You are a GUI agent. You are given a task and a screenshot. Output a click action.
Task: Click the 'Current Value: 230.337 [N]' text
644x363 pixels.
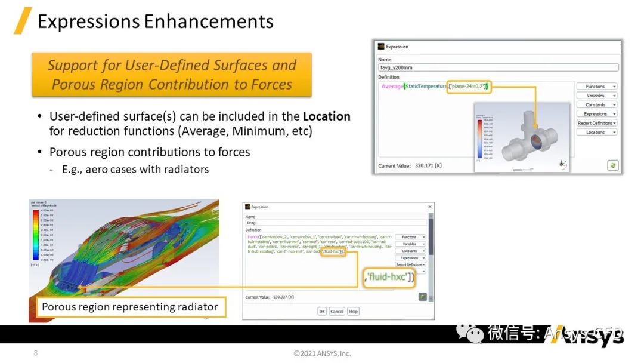pos(270,297)
